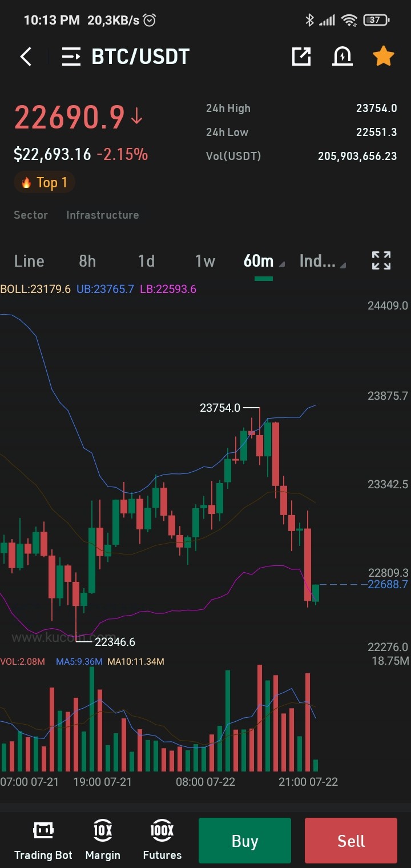
Task: Open the trading pair list icon
Action: pyautogui.click(x=71, y=57)
